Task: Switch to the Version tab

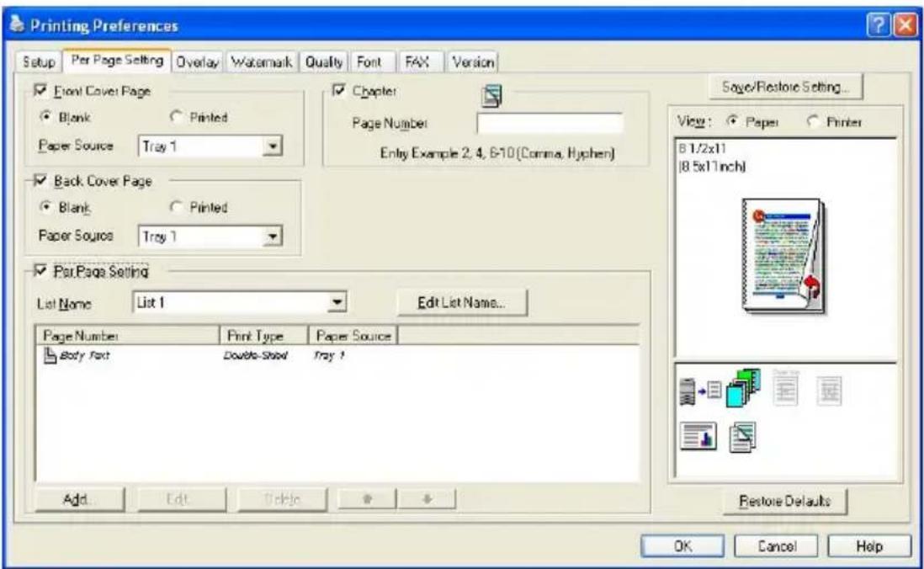Action: tap(473, 62)
